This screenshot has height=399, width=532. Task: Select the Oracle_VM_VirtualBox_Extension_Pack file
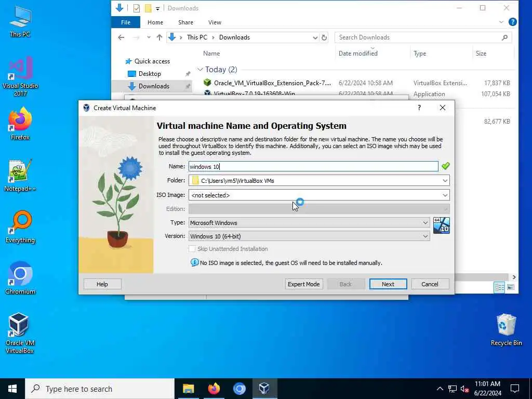(x=272, y=83)
